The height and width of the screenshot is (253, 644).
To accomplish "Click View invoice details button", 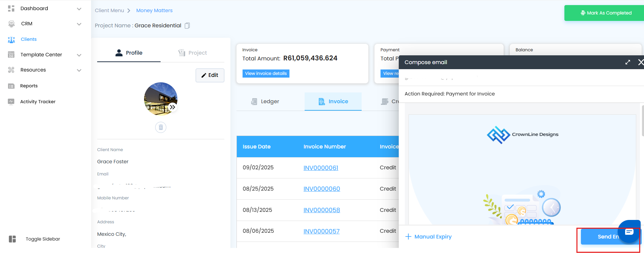I will click(266, 74).
